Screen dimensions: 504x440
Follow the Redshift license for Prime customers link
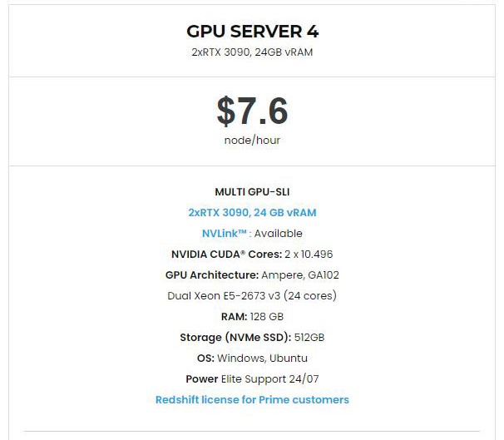[252, 400]
